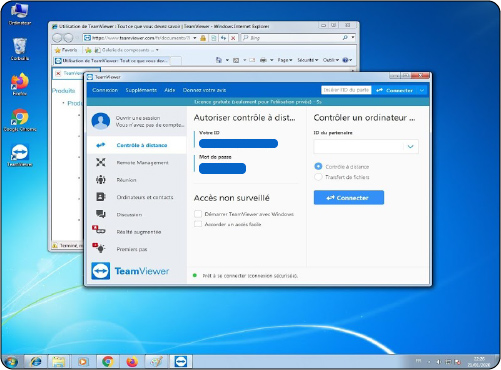Click the Internet Explorer refresh icon
The image size is (501, 370).
(223, 38)
